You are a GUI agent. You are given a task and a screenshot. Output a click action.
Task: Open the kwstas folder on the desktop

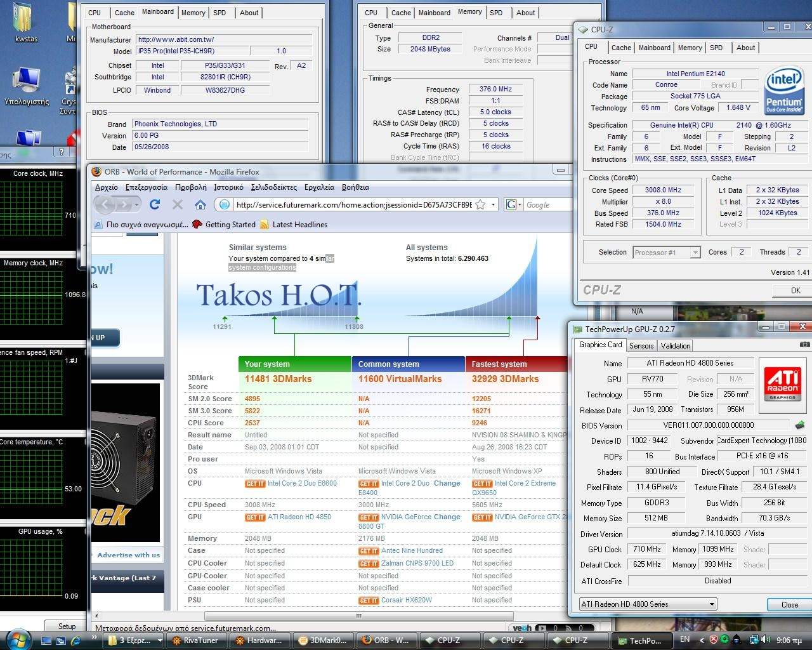click(26, 23)
